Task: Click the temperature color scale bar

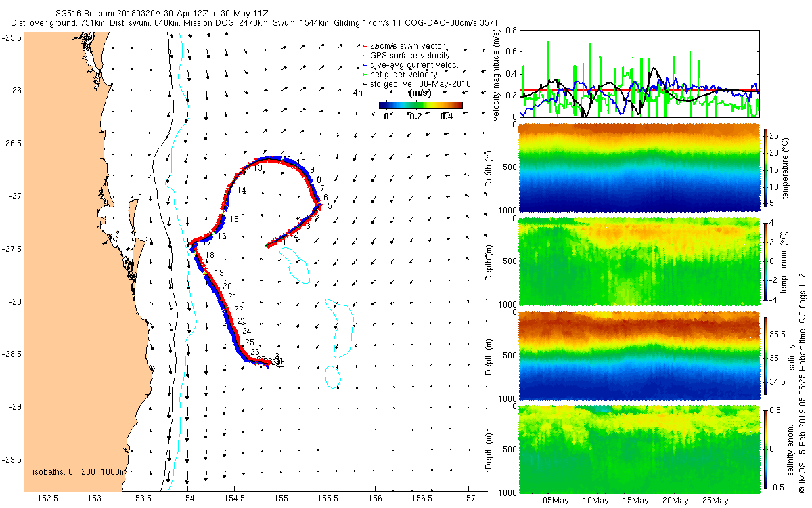Action: point(767,169)
